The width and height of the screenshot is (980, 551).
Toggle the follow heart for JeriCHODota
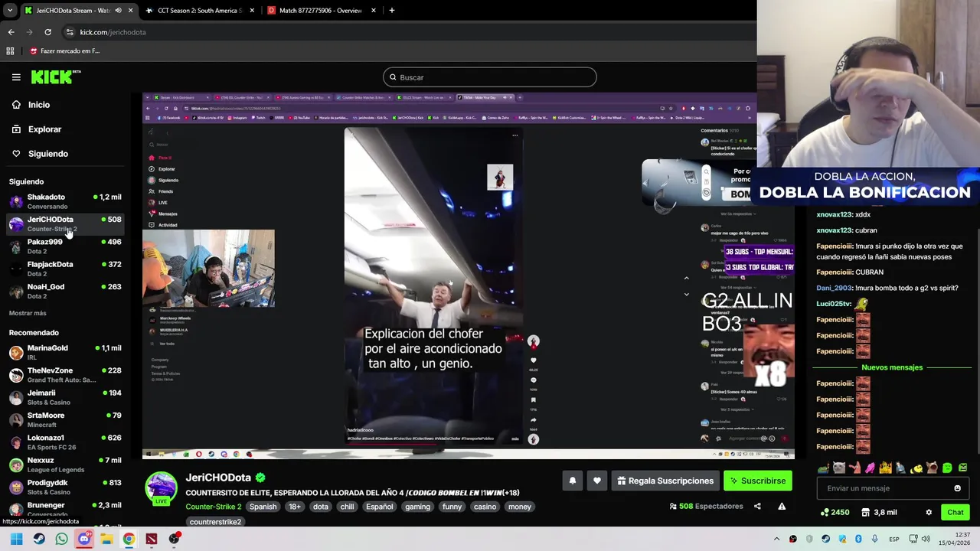(x=597, y=481)
